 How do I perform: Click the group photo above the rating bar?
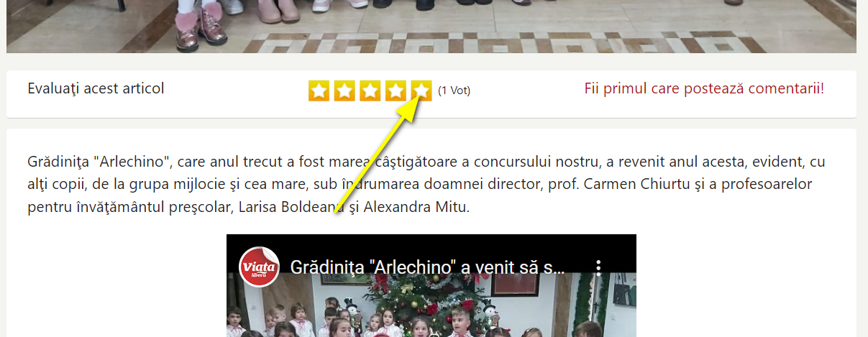[431, 26]
